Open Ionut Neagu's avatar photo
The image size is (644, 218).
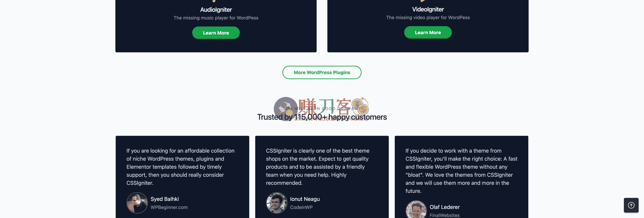pos(277,203)
